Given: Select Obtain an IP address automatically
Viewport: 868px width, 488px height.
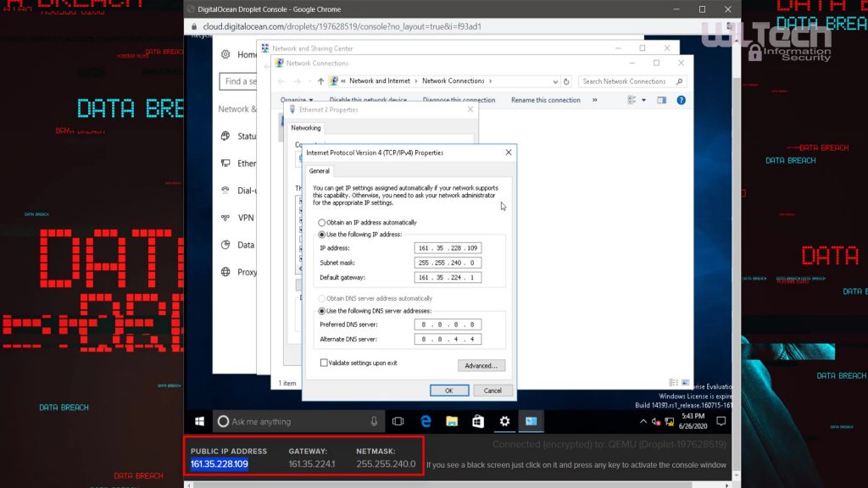Looking at the screenshot, I should (321, 223).
